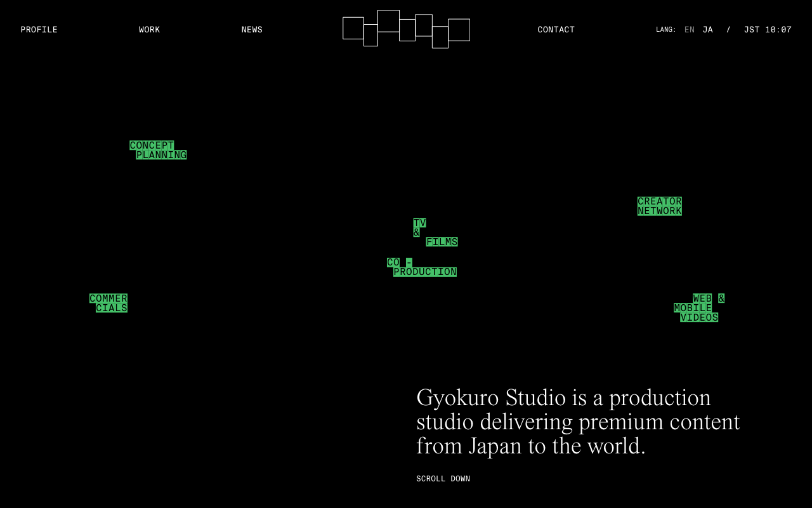This screenshot has height=508, width=812.
Task: Select the TV & FILMS tag
Action: [x=435, y=232]
